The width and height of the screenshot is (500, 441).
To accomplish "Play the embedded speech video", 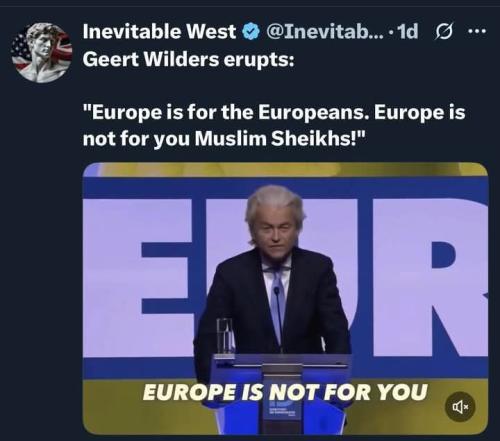I will [x=285, y=298].
